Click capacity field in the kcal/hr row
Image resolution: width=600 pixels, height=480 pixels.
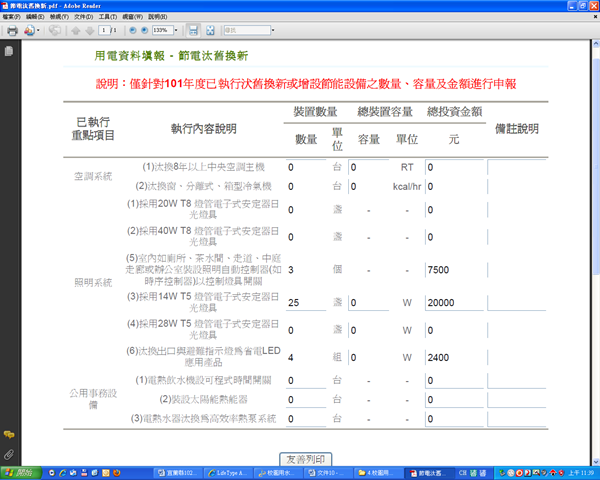[368, 186]
